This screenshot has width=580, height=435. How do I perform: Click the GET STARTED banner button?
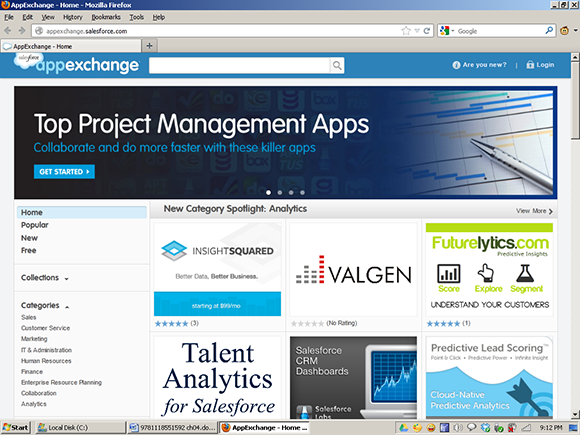coord(64,172)
